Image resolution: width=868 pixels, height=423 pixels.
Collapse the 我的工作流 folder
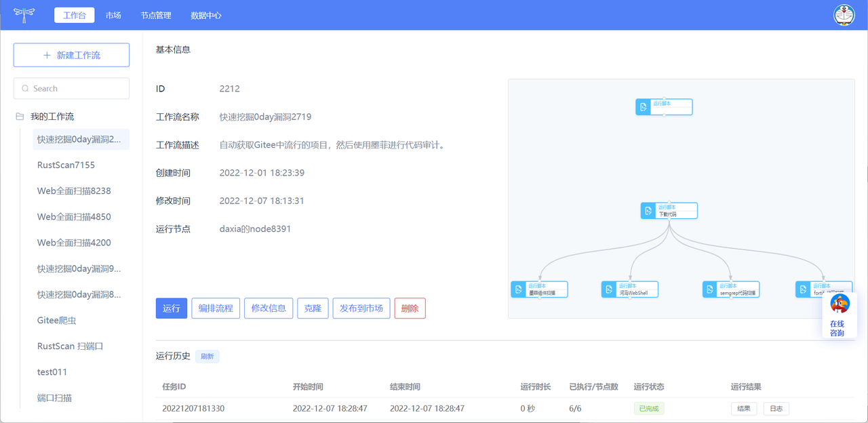(52, 117)
